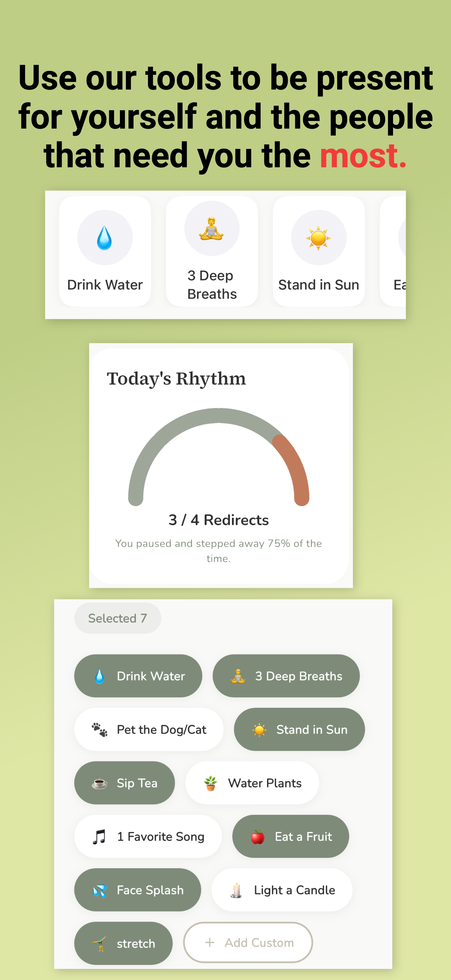451x980 pixels.
Task: Tap the potted plant icon on Water Plants chip
Action: coord(211,783)
